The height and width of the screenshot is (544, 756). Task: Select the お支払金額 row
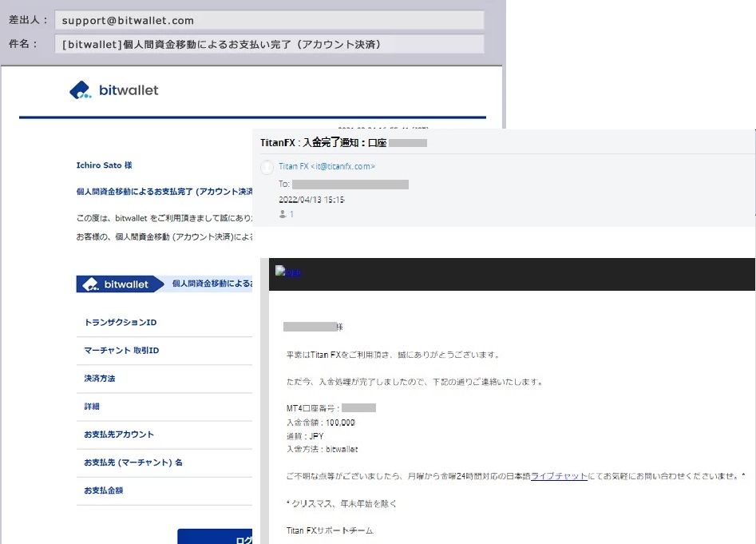point(164,490)
